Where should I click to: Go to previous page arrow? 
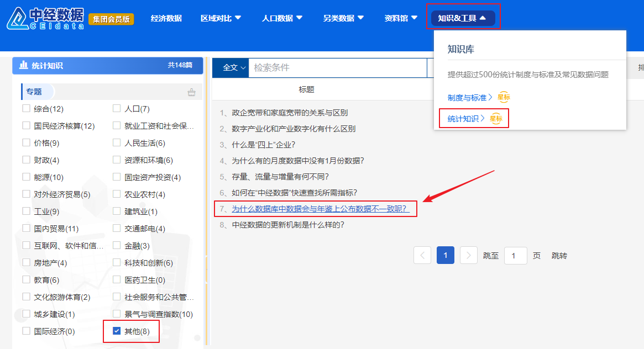pos(422,255)
